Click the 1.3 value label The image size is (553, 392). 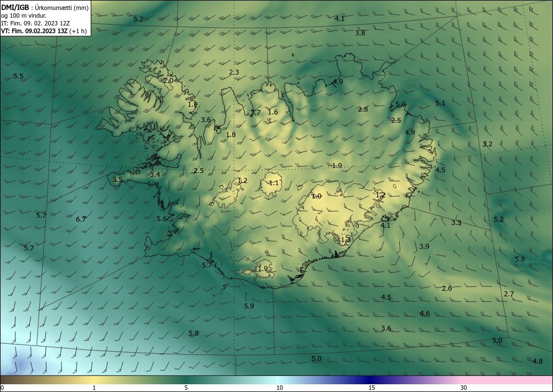346,240
